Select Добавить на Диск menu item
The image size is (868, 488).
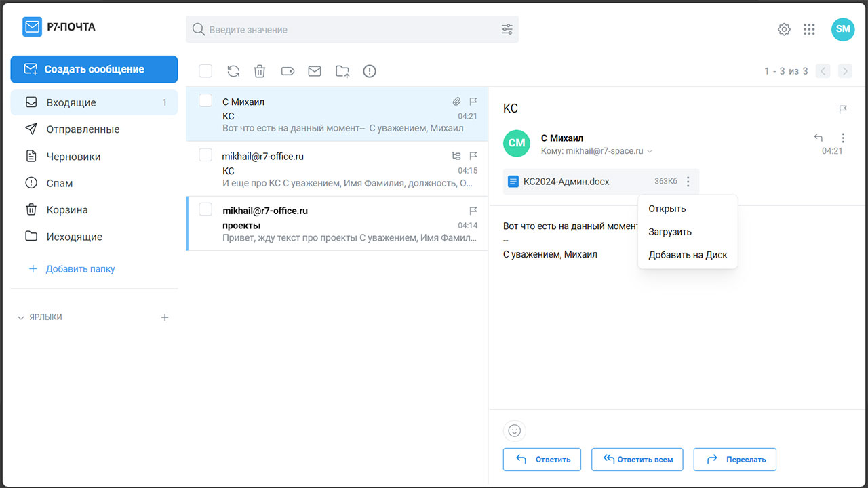click(688, 255)
